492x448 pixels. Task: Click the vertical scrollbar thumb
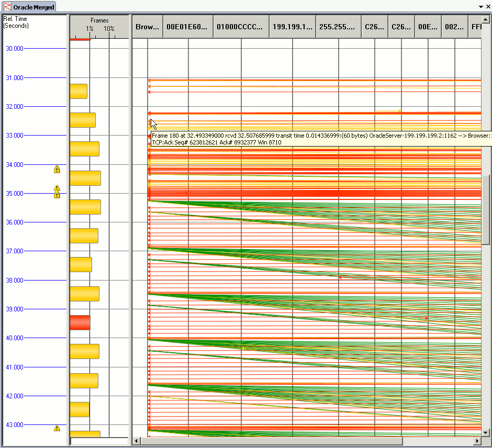tap(485, 209)
